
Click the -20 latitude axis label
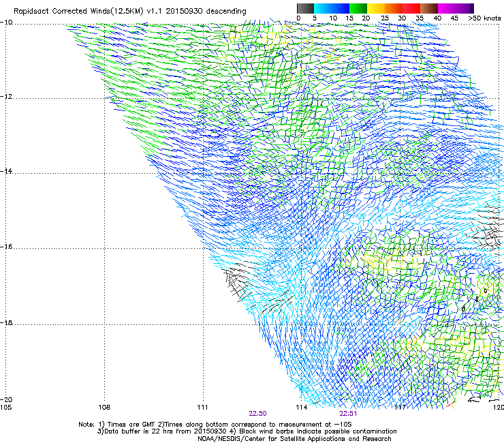[6, 399]
